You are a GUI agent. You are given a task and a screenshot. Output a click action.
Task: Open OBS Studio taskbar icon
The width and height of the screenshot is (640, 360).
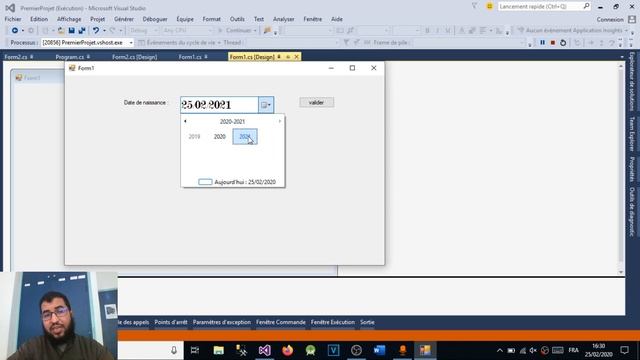point(356,350)
